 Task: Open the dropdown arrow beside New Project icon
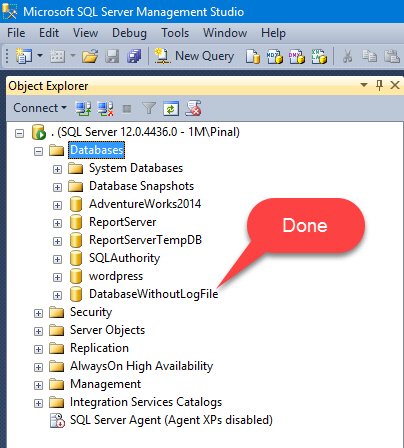40,55
